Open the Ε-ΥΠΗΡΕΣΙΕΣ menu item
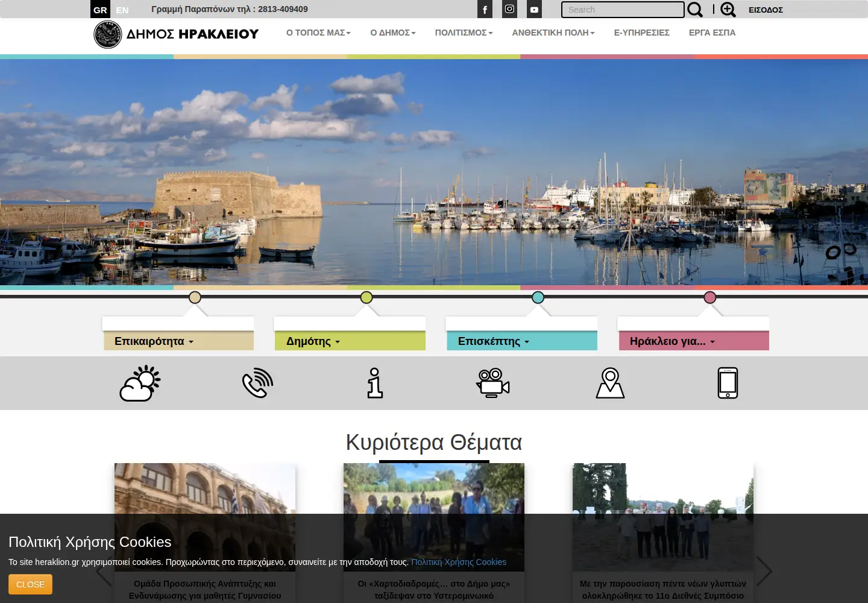868x603 pixels. tap(641, 33)
